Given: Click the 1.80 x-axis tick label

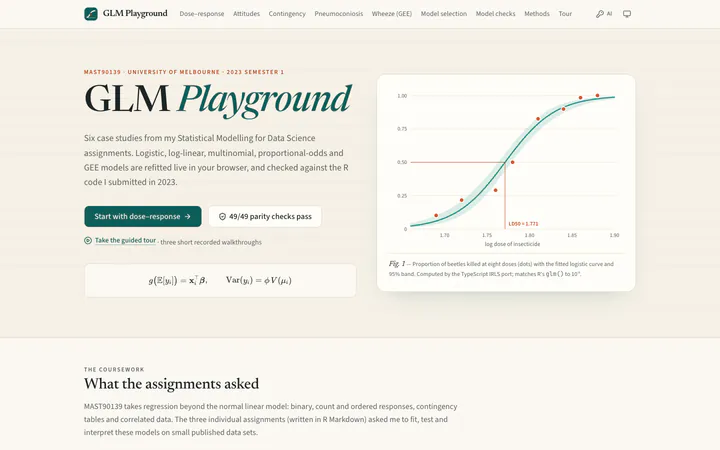Looking at the screenshot, I should click(x=529, y=235).
